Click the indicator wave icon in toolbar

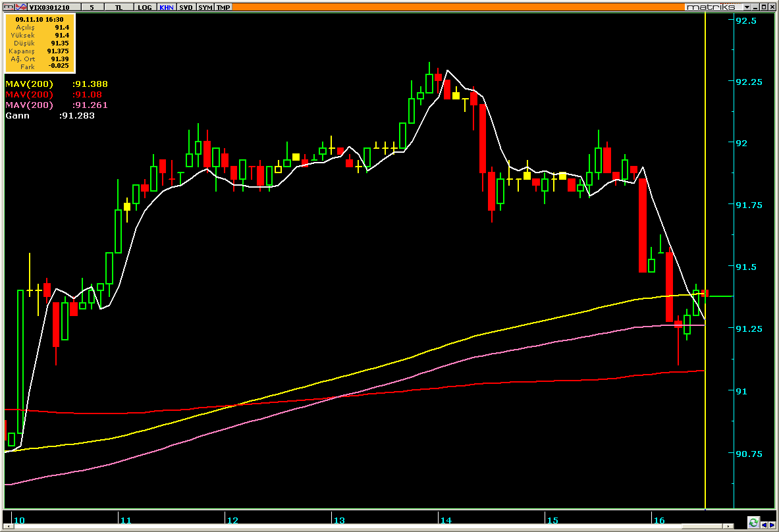click(x=22, y=7)
